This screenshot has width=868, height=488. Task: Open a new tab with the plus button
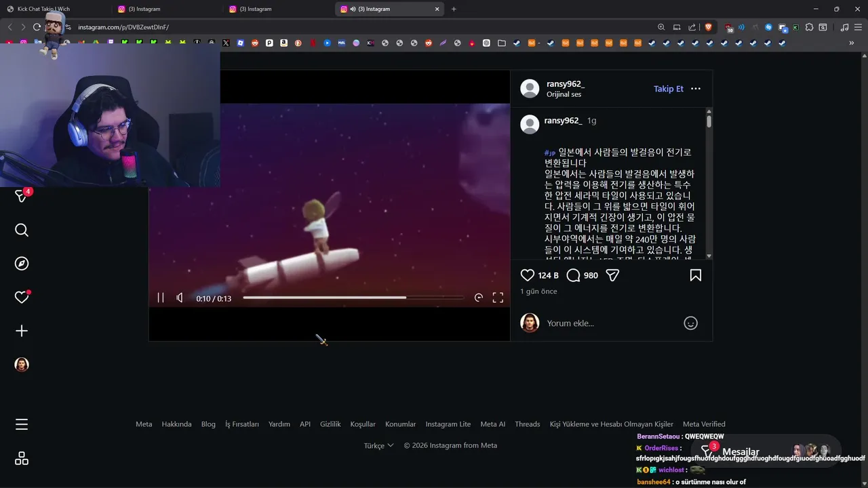coord(454,9)
